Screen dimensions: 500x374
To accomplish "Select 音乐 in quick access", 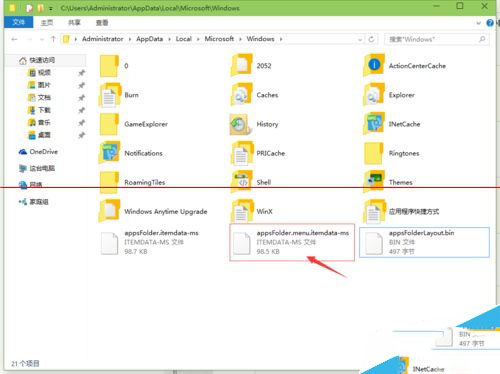I will 39,123.
